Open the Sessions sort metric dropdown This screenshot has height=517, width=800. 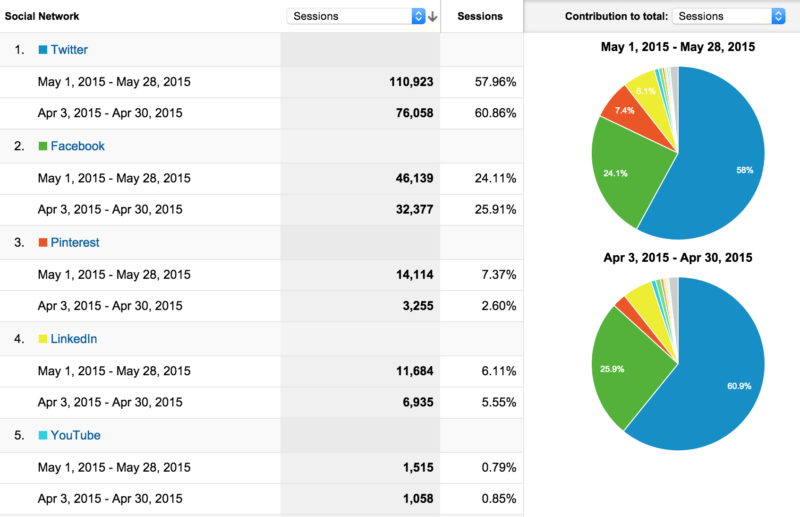356,16
